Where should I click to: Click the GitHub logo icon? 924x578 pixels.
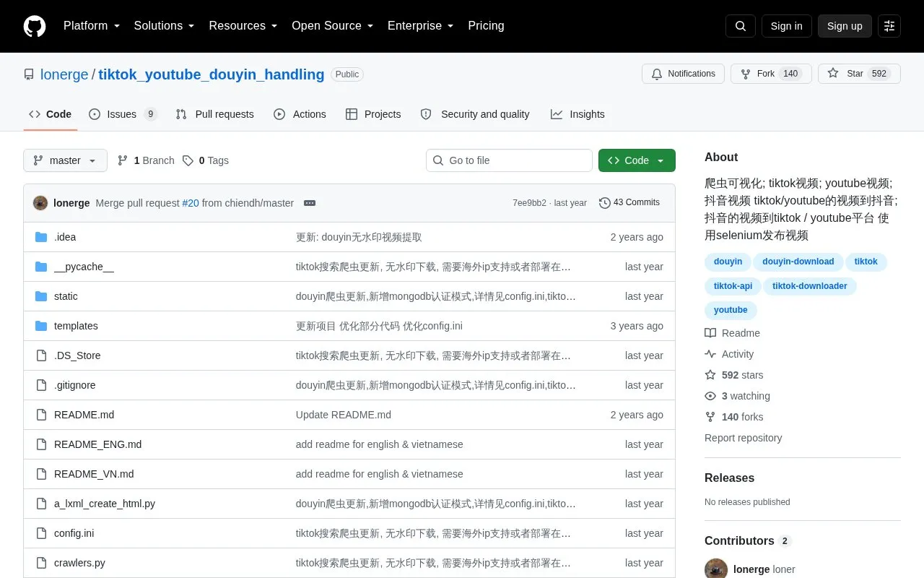click(35, 26)
